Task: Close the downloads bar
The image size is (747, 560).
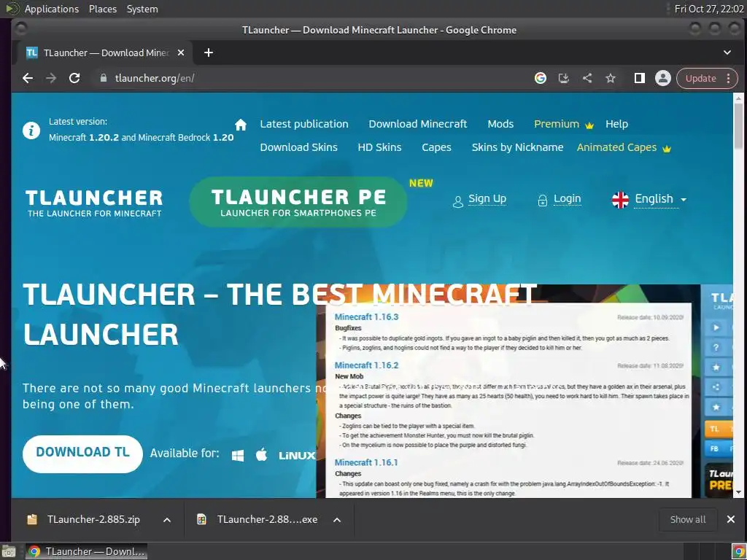Action: point(731,519)
